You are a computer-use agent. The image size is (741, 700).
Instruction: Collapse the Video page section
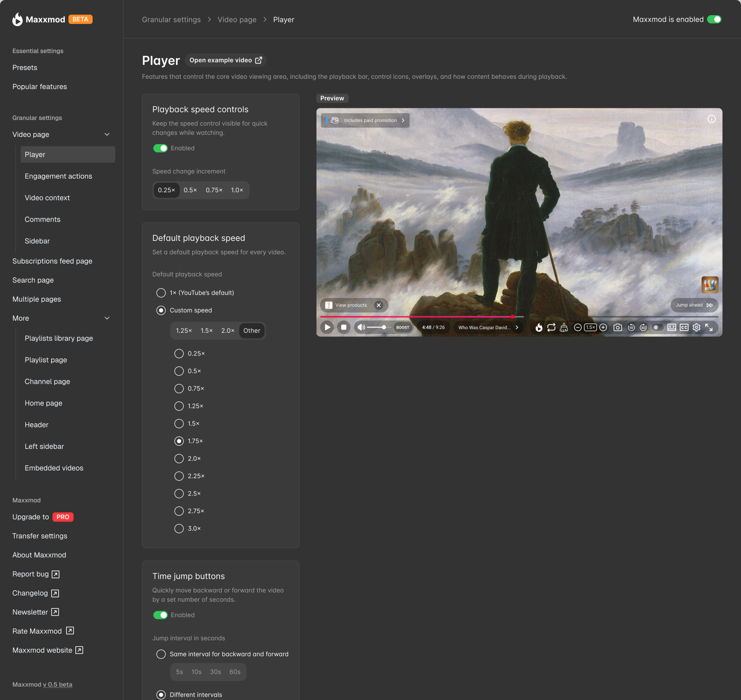tap(107, 134)
